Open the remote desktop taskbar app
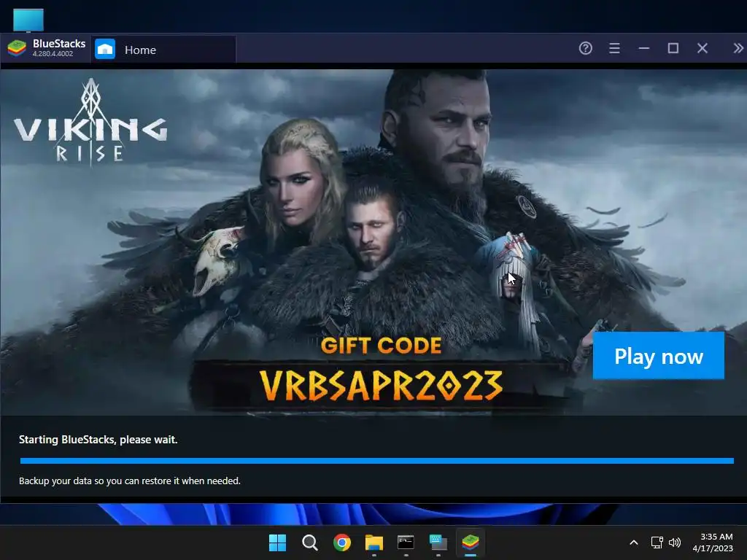The width and height of the screenshot is (747, 560). tap(438, 542)
